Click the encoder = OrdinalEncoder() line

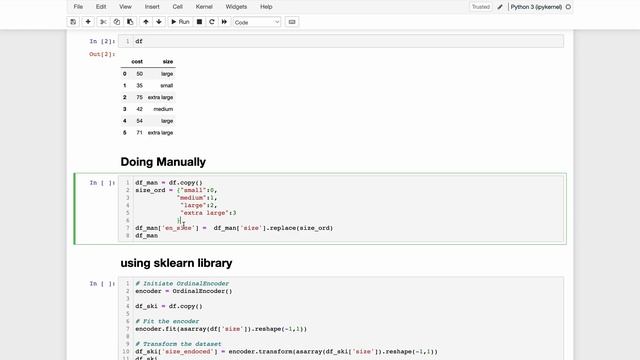[x=184, y=291]
